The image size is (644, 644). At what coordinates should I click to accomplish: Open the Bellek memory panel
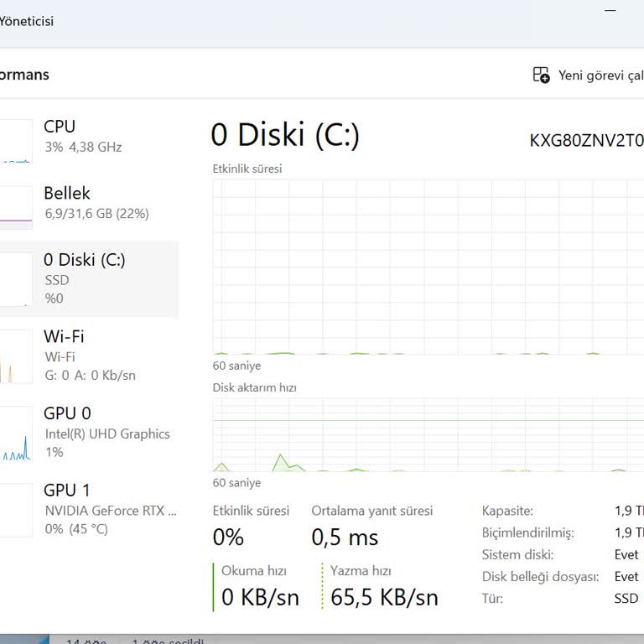89,206
